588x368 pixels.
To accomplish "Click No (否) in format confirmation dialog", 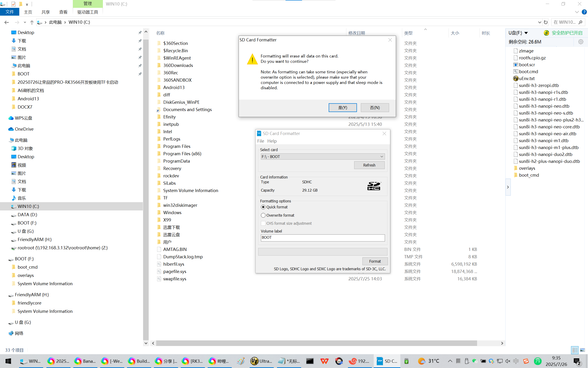I will (x=375, y=108).
